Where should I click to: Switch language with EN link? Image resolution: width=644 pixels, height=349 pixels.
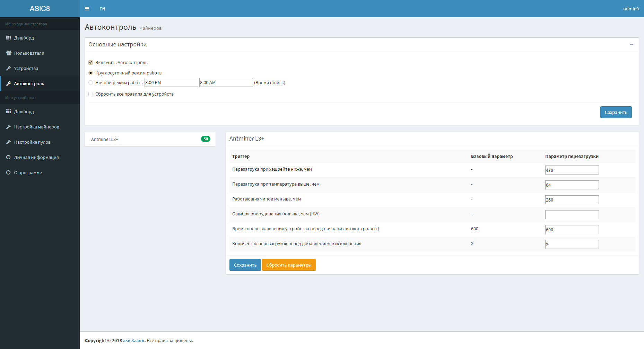click(102, 9)
